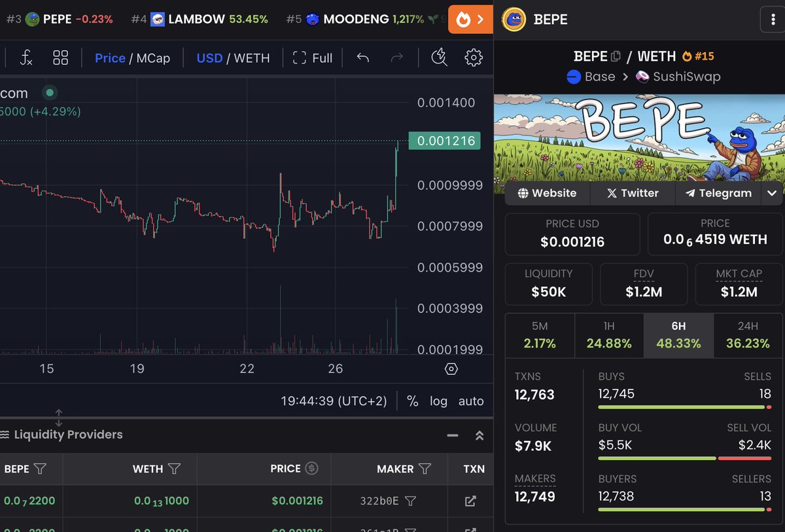
Task: Click the VOLUME $7.9K stat
Action: (x=536, y=437)
